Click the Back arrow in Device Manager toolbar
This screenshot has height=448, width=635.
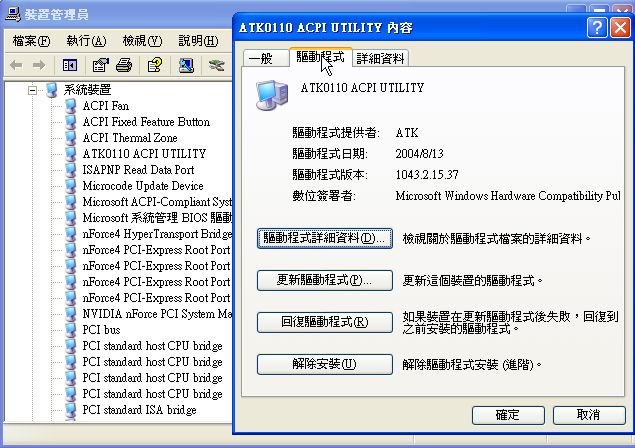[16, 65]
